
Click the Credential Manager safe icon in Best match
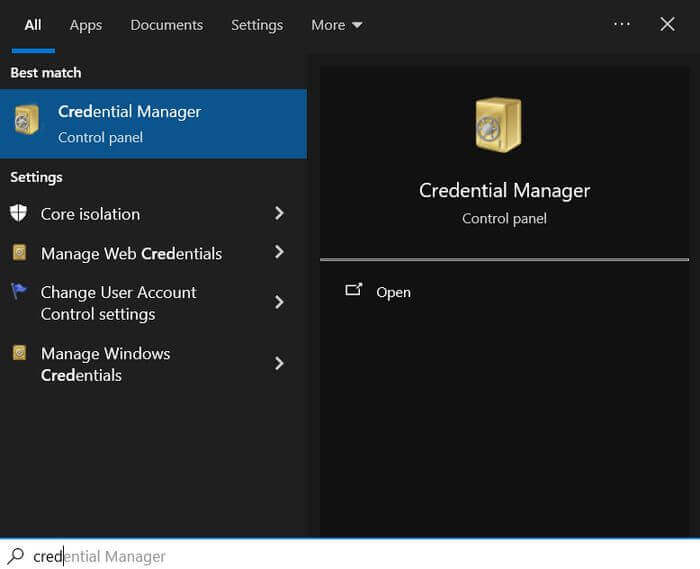26,120
